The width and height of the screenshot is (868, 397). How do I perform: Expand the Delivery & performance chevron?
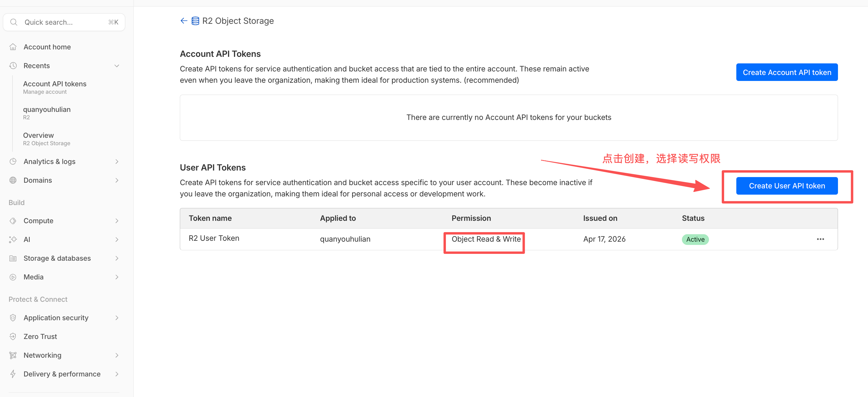point(117,374)
